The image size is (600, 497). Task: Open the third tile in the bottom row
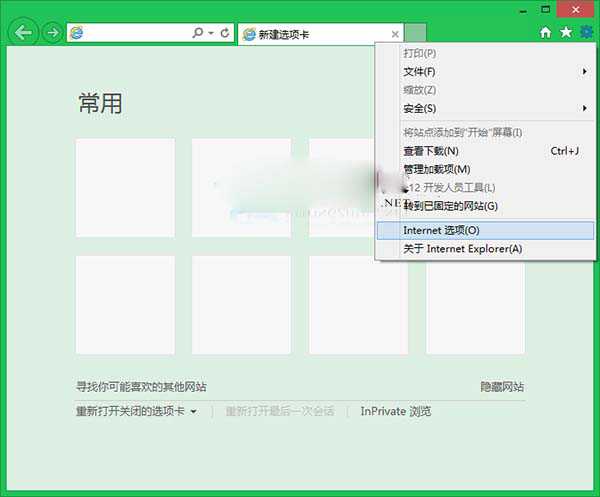point(359,305)
